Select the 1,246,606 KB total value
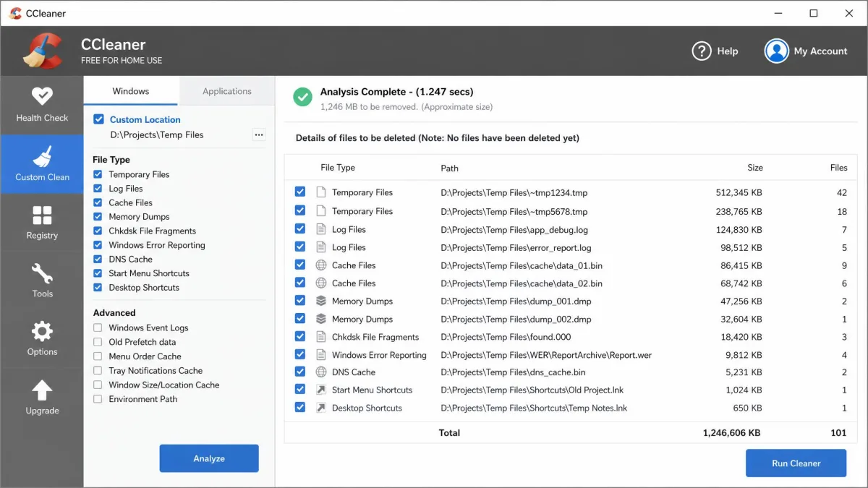The image size is (868, 488). tap(731, 433)
